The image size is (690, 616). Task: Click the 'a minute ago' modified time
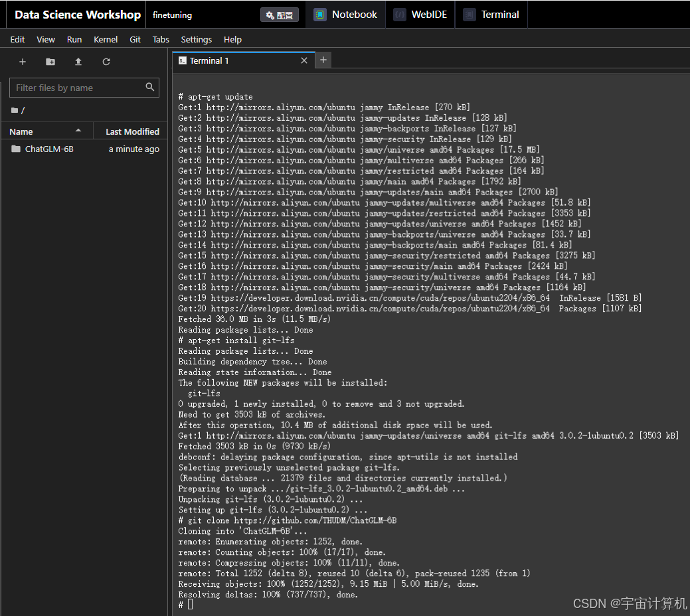[x=133, y=149]
